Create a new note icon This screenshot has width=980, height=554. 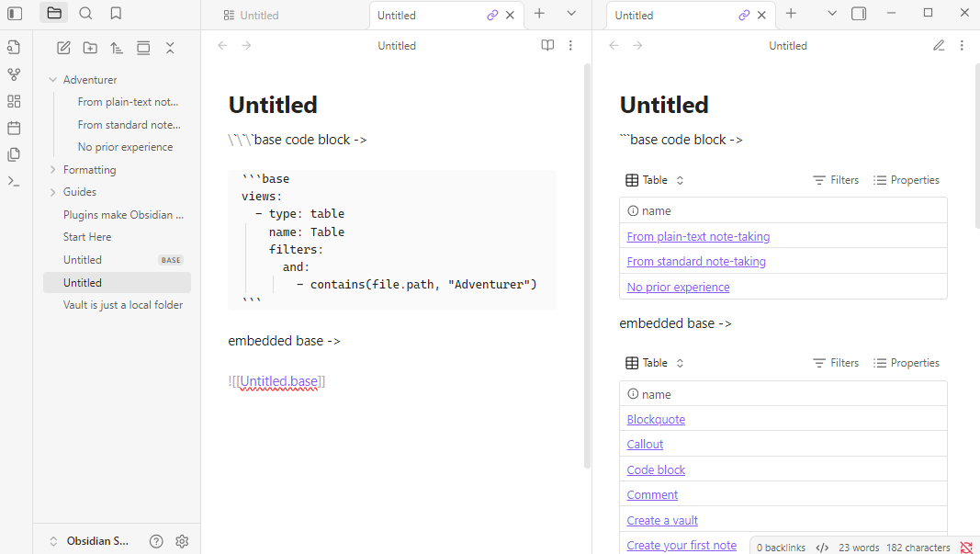[x=63, y=48]
